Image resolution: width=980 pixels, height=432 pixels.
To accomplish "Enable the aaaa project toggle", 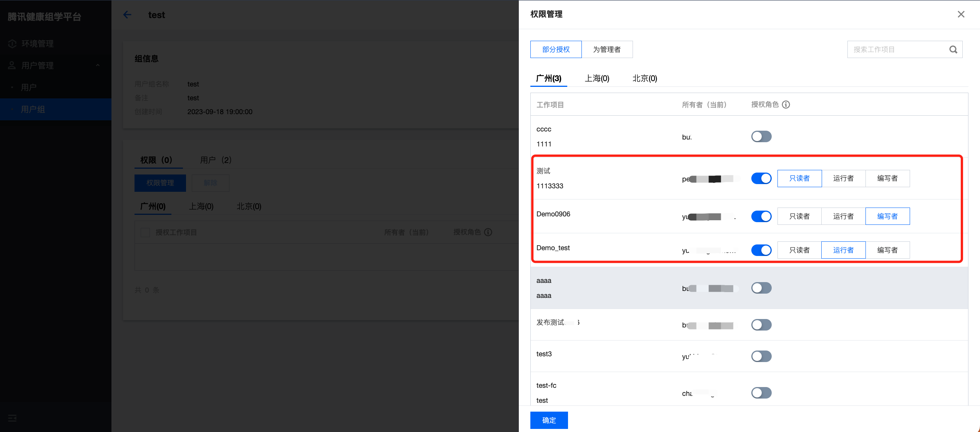I will (x=761, y=288).
